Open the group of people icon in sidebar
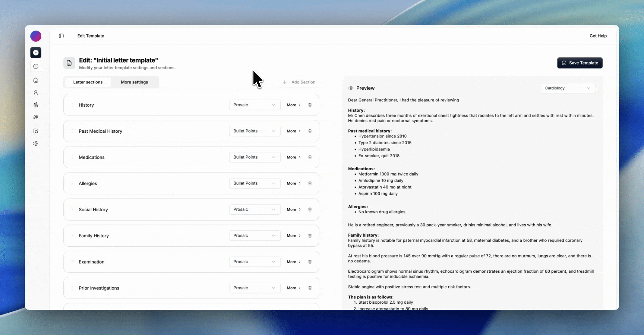 point(36,117)
